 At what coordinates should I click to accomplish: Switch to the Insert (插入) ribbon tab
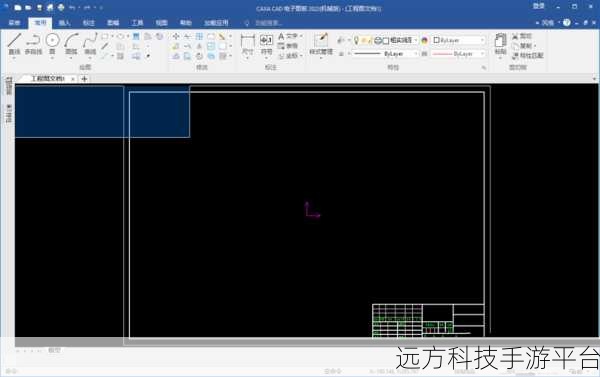coord(64,23)
